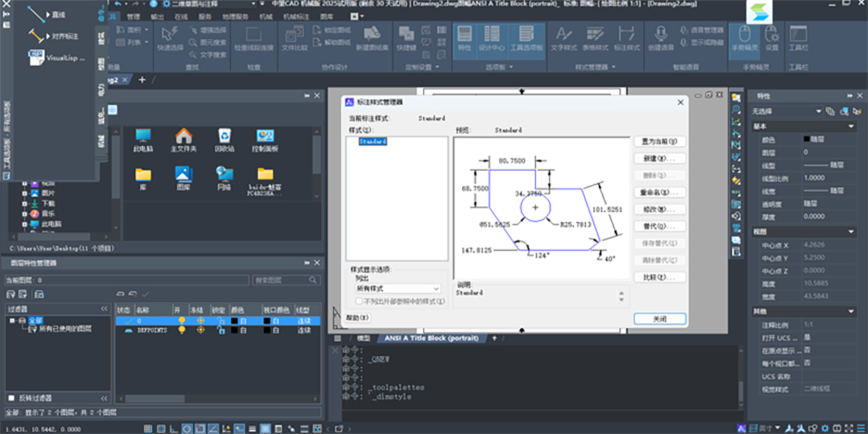The height and width of the screenshot is (434, 868).
Task: Open the 地理服务 ribbon tab
Action: click(x=236, y=16)
